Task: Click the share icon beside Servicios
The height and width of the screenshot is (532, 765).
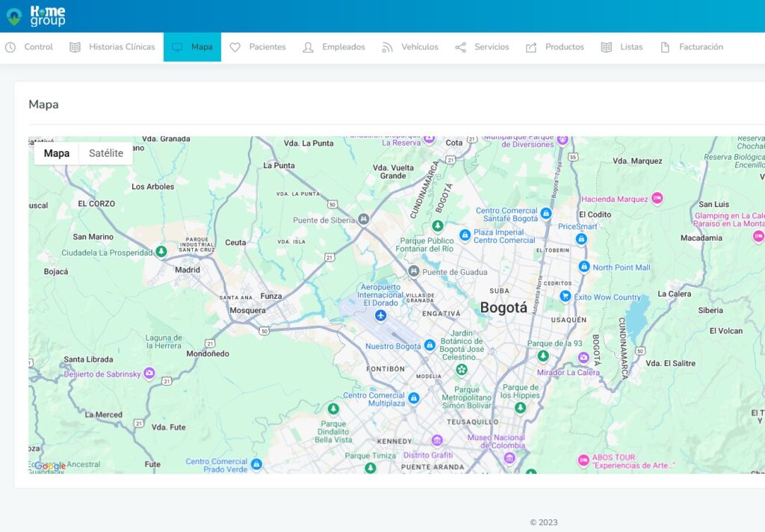Action: tap(460, 47)
